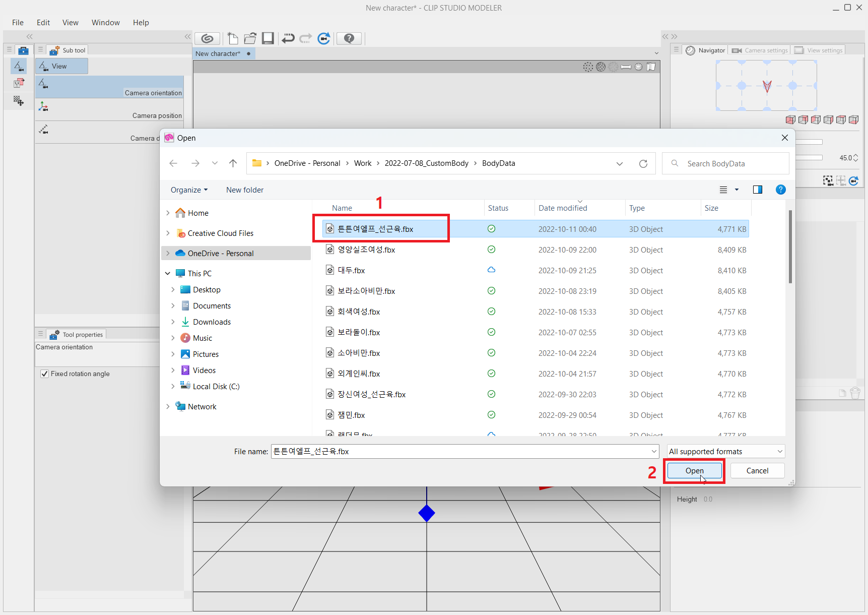
Task: Click the Undo arrow in toolbar
Action: pyautogui.click(x=288, y=39)
